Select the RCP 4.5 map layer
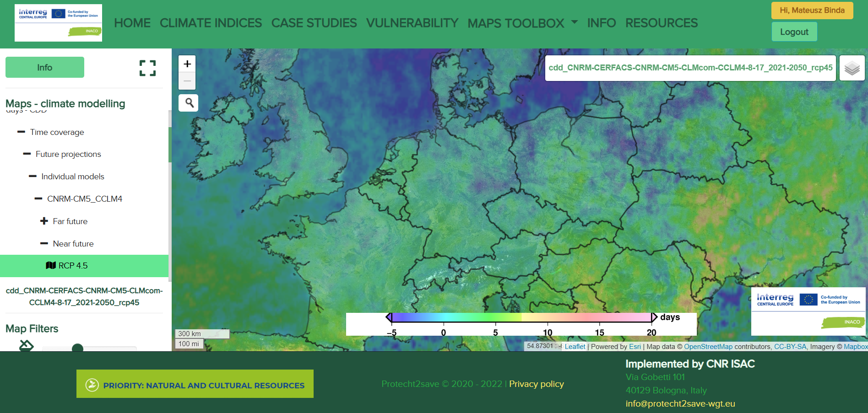Viewport: 868px width, 413px height. 72,266
